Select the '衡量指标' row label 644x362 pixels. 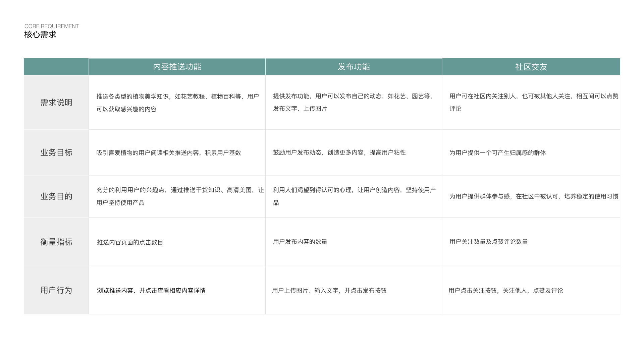coord(56,242)
